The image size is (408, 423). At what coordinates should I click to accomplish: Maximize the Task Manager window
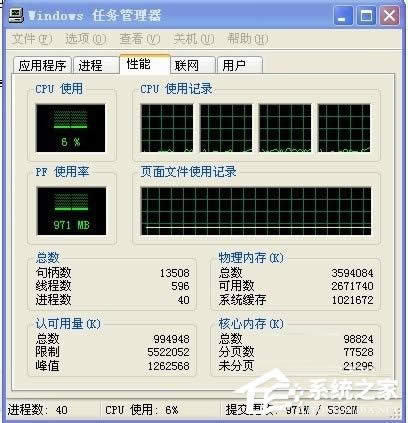point(366,16)
